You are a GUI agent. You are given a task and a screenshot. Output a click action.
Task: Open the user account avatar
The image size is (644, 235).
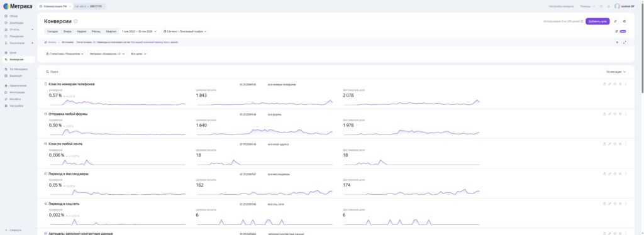[617, 6]
